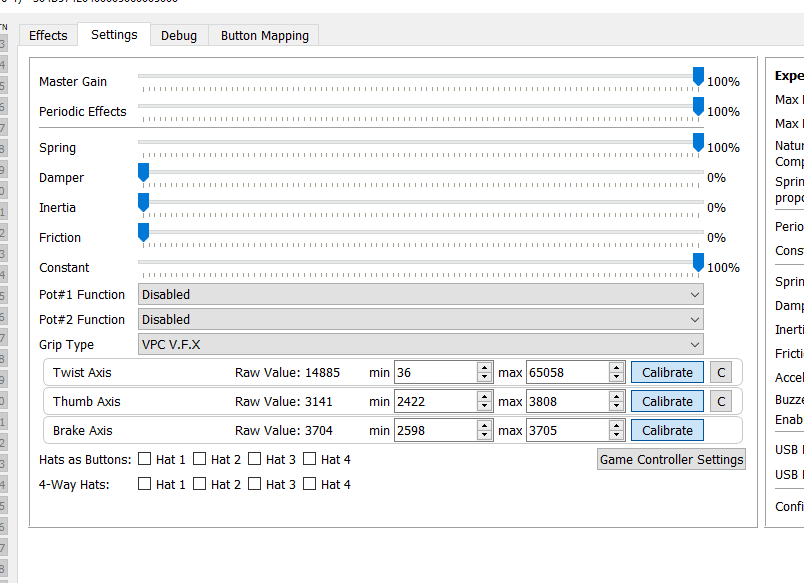Toggle Hat 2 in 4-Way Hats
Image resolution: width=804 pixels, height=583 pixels.
click(x=199, y=484)
